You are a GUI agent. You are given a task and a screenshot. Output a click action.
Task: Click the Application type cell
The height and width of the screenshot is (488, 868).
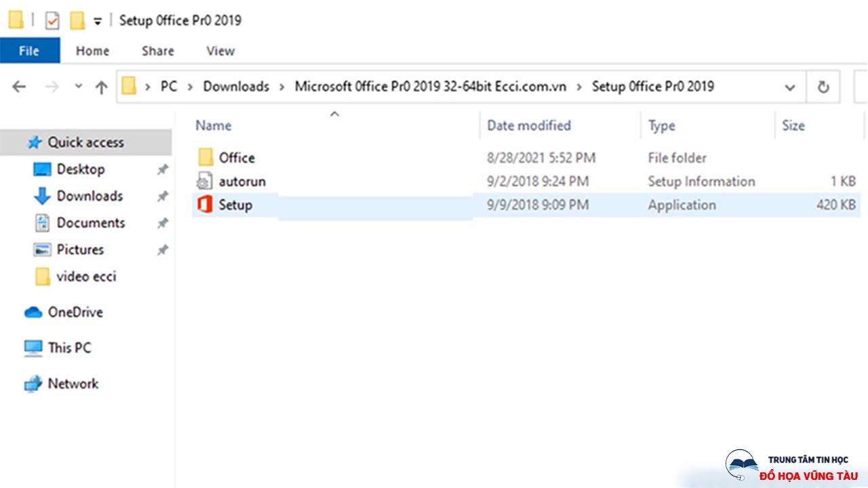click(682, 205)
